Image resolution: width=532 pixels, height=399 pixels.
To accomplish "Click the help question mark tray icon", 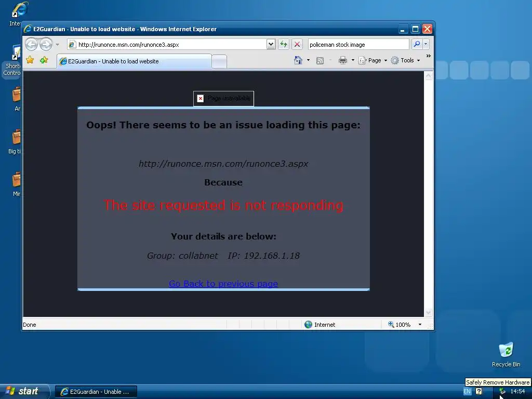I will (478, 391).
